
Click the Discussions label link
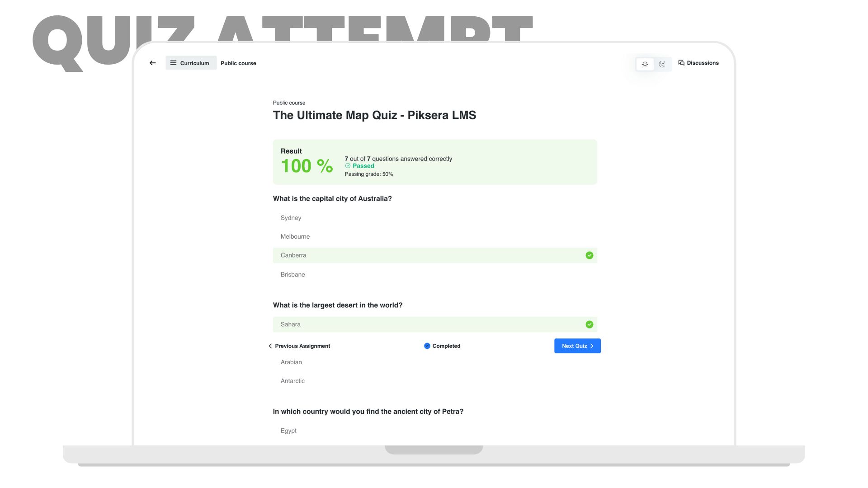point(703,63)
